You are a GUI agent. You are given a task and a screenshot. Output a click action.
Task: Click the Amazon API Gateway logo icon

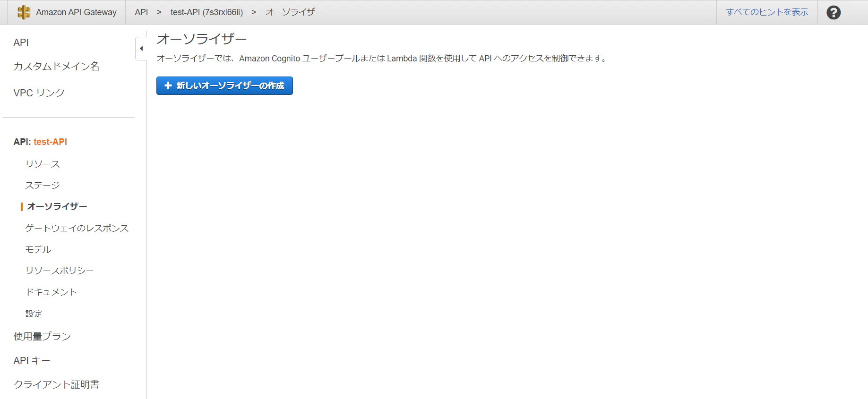[x=24, y=12]
